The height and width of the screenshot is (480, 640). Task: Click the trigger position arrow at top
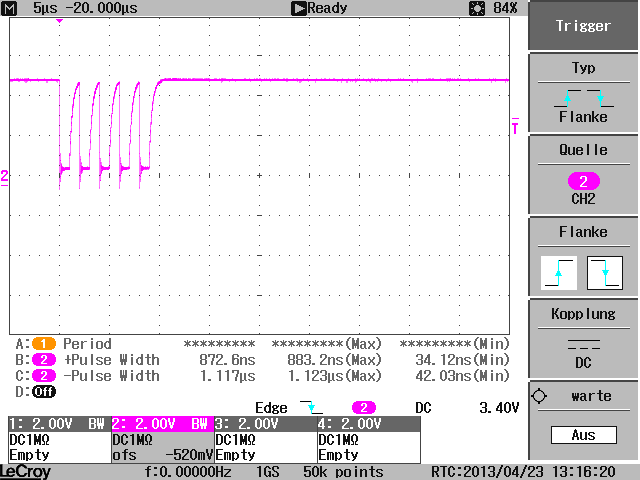(60, 21)
